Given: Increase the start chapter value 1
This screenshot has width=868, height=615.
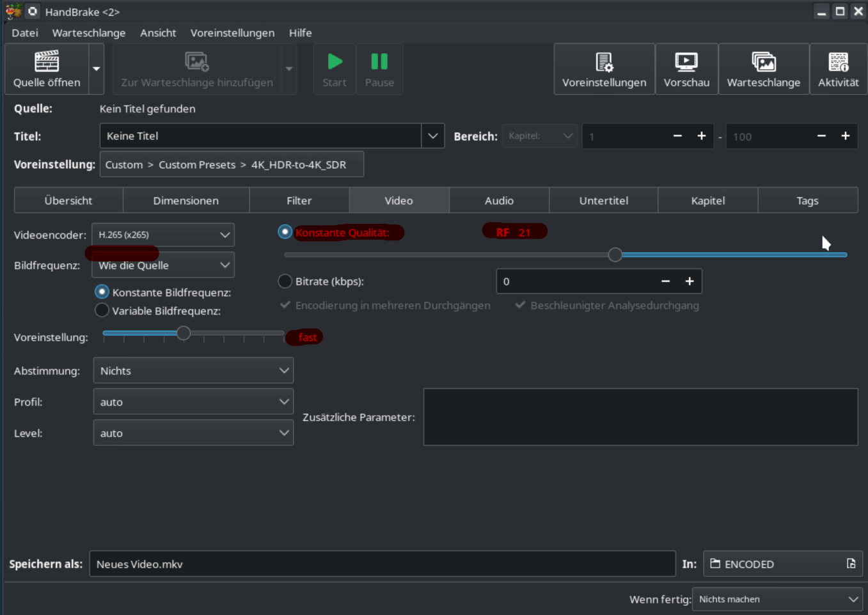Looking at the screenshot, I should (702, 136).
